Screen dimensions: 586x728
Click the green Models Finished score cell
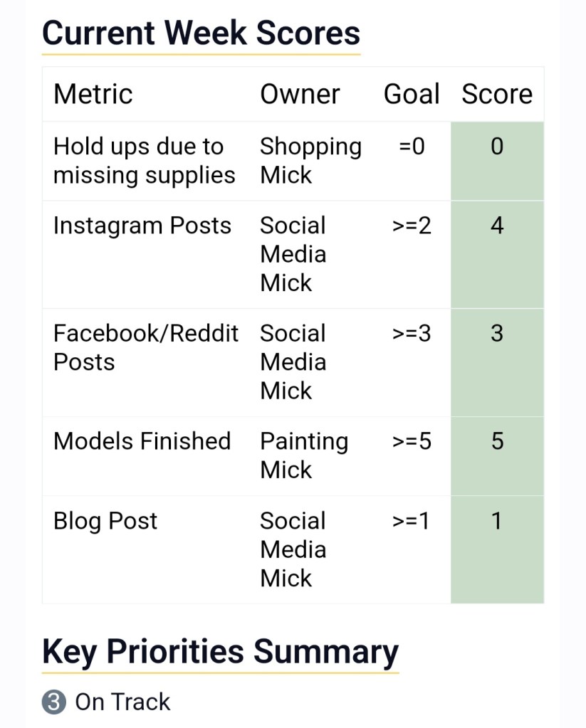tap(497, 455)
